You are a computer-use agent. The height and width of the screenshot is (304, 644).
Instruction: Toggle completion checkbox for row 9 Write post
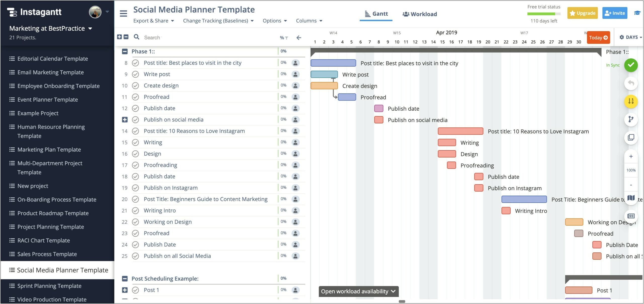tap(136, 74)
